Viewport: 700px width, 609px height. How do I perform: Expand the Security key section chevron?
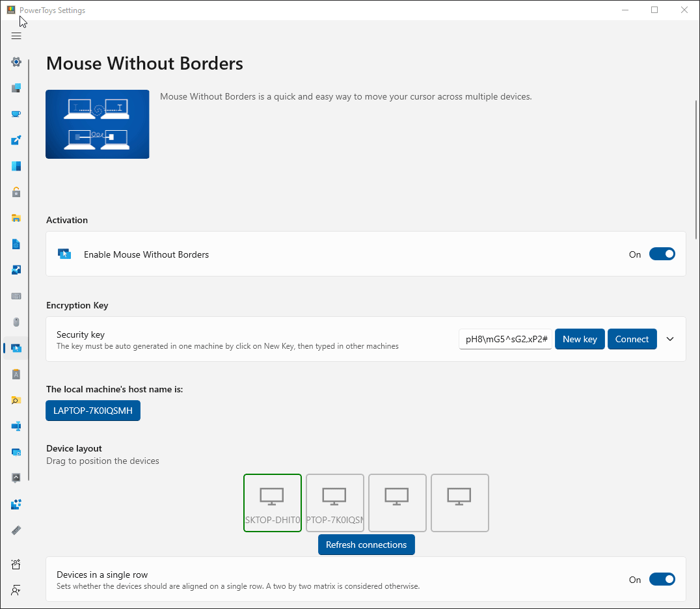click(x=670, y=339)
